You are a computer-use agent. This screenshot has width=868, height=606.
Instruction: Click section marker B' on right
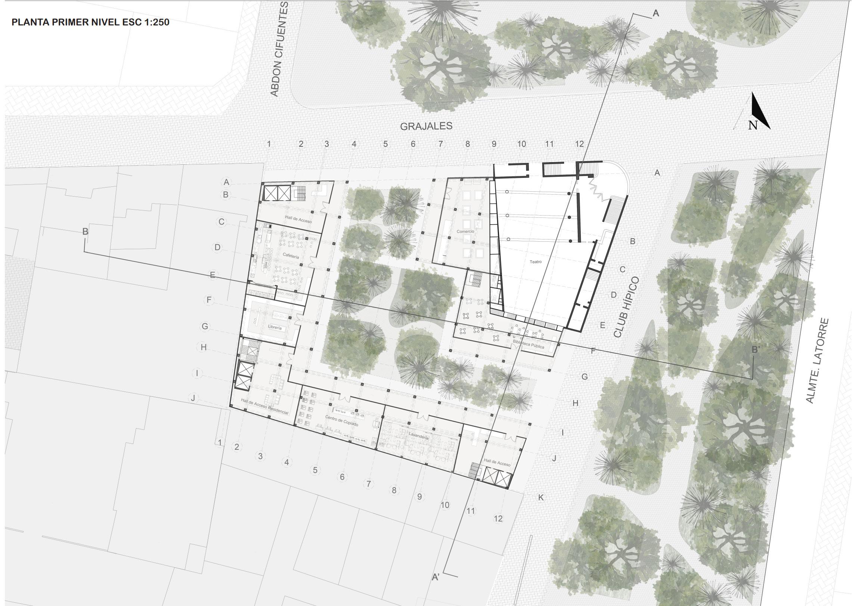click(x=755, y=350)
